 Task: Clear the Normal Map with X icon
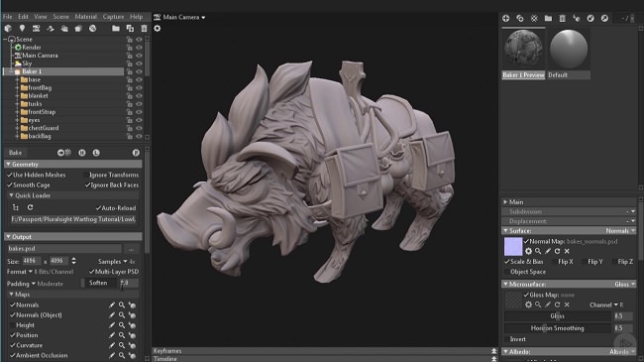coord(567,251)
